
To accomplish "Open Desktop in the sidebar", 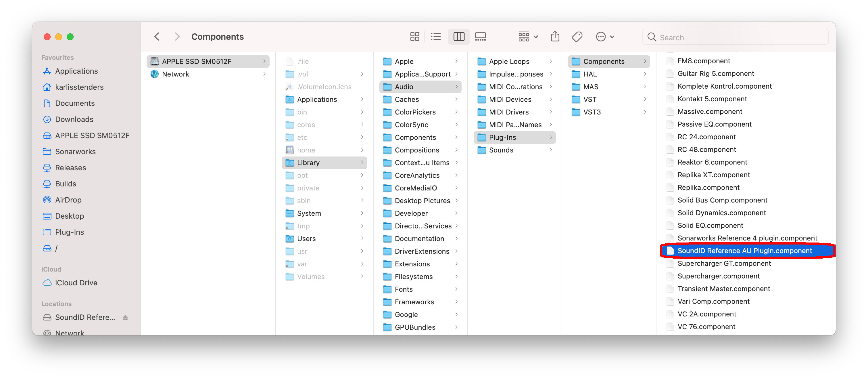I will pos(70,216).
